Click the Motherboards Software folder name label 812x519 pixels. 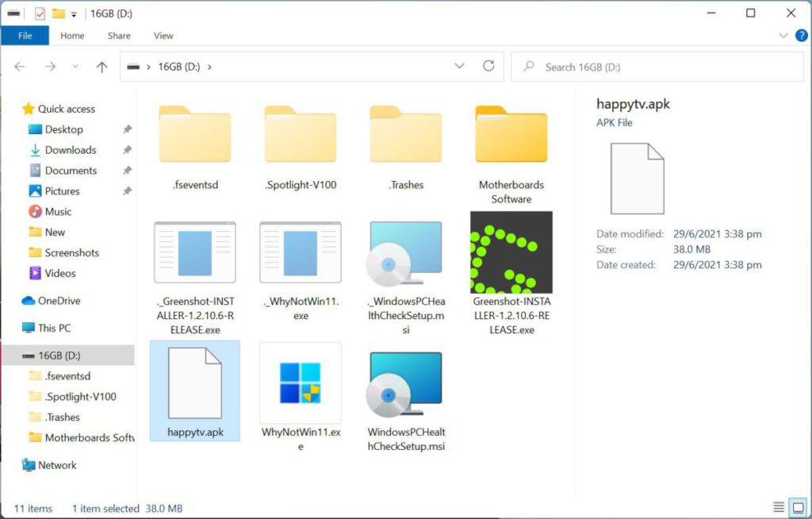(x=511, y=192)
